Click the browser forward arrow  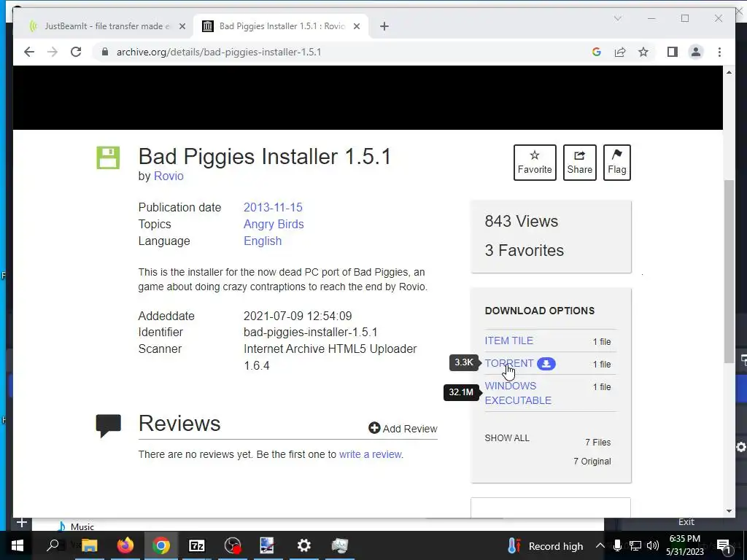click(53, 52)
